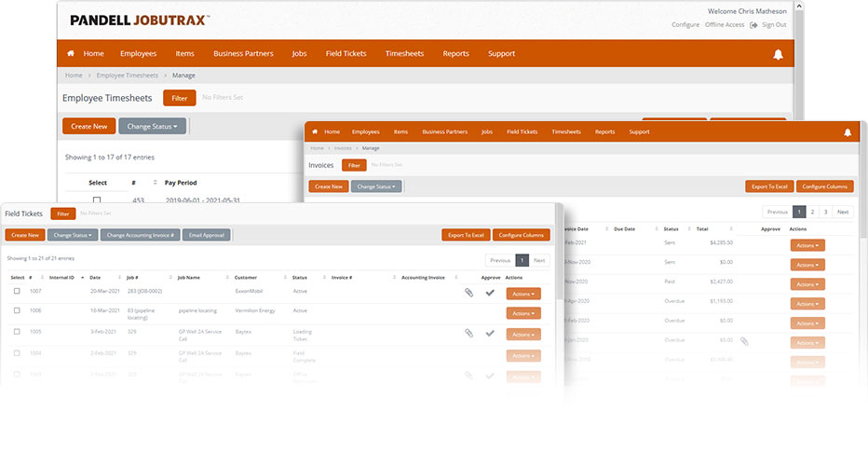This screenshot has width=868, height=454.
Task: Go to page 2 of the invoices list
Action: tap(812, 212)
